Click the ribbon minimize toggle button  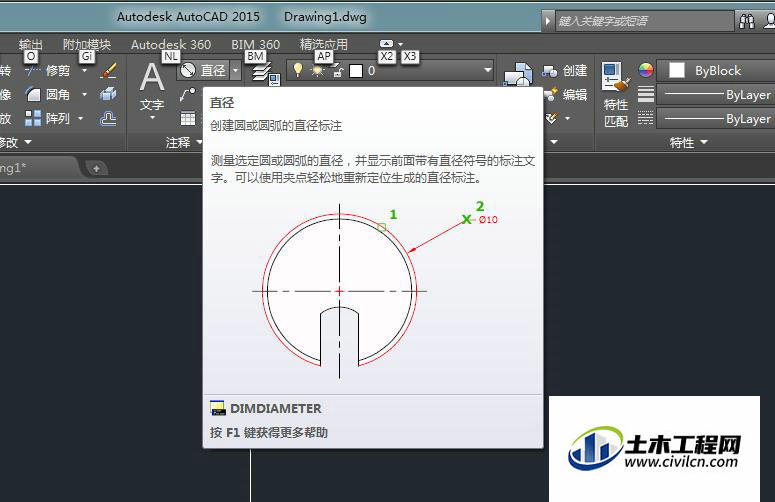387,43
